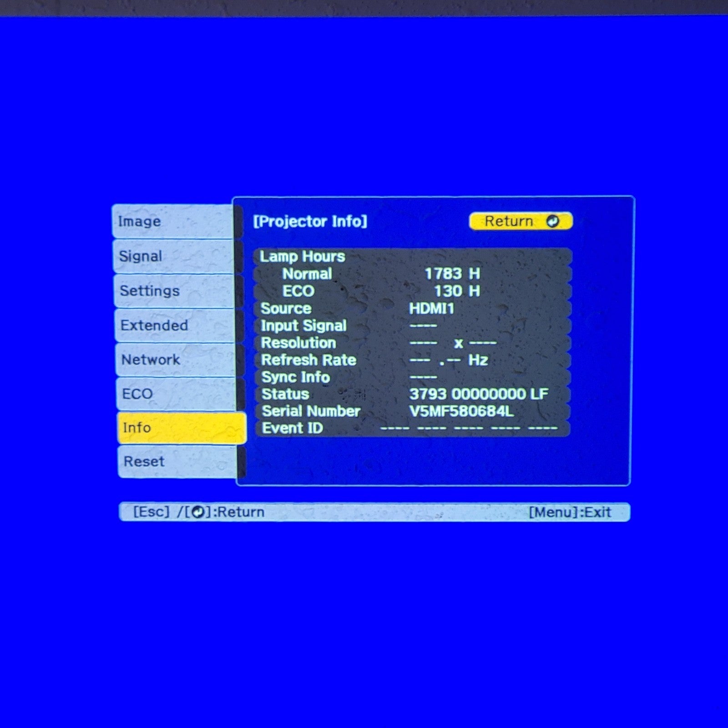Click the [Projector Info] heading
This screenshot has height=728, width=728.
(310, 222)
